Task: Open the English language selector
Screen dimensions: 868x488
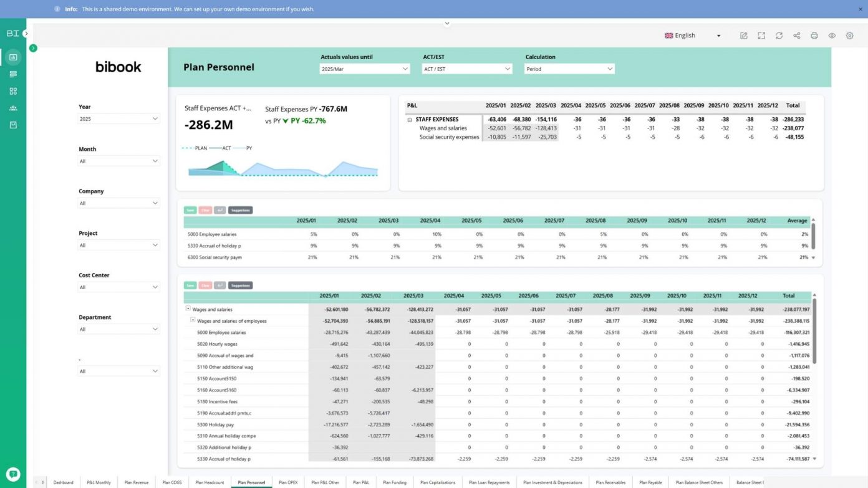Action: click(x=692, y=36)
